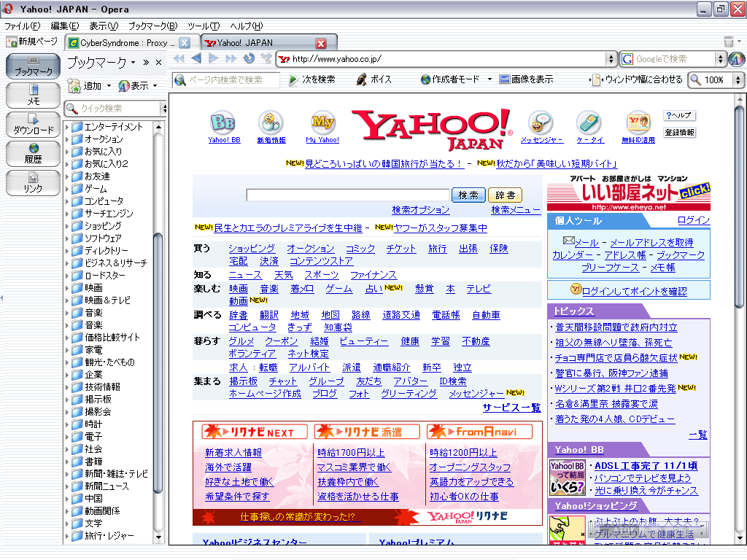Image resolution: width=747 pixels, height=560 pixels.
Task: Open the zoom 100% dropdown
Action: [738, 80]
